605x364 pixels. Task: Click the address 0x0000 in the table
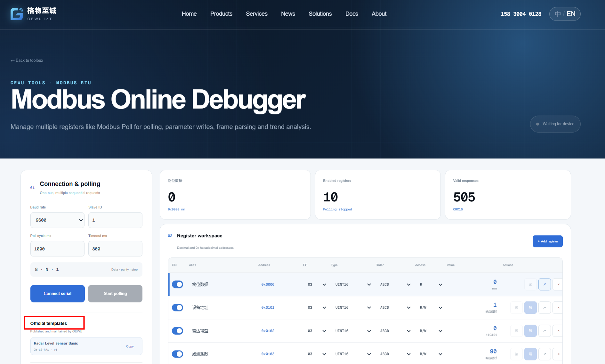[x=268, y=284]
